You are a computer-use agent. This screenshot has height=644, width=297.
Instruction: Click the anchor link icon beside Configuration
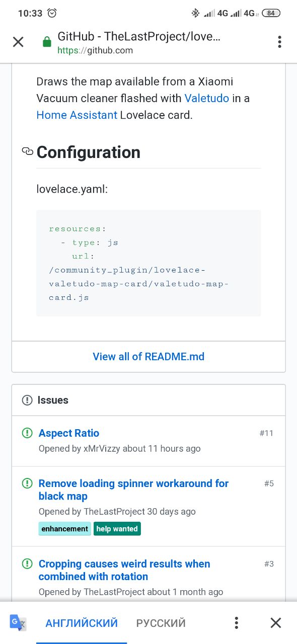click(x=28, y=151)
